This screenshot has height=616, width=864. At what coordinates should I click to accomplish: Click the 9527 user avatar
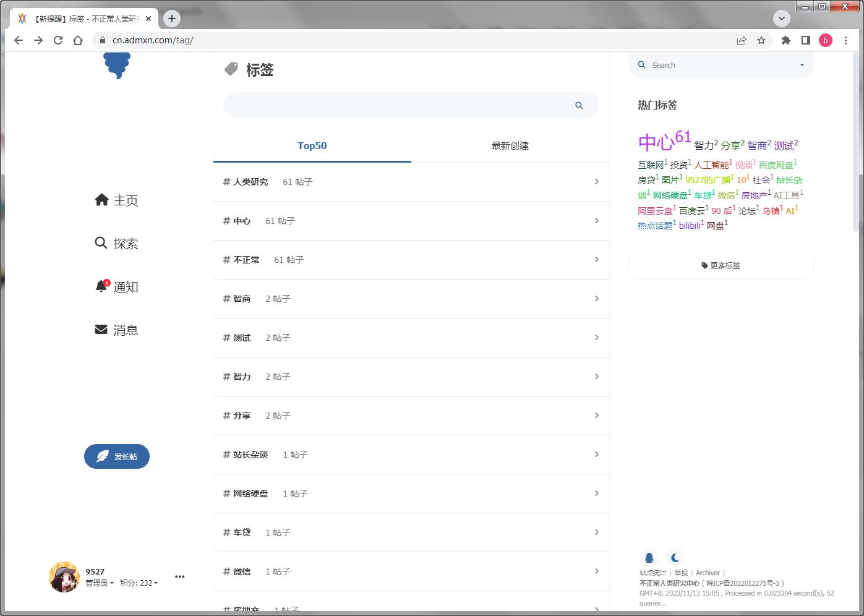(64, 577)
